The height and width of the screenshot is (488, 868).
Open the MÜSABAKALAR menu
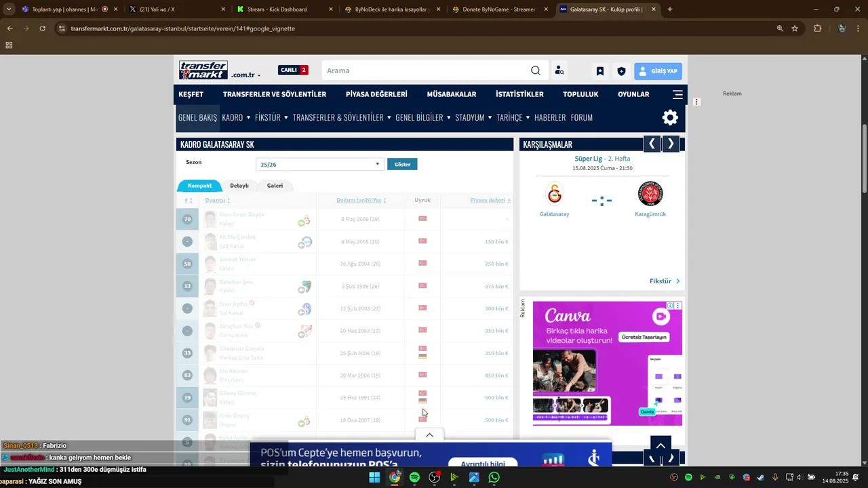coord(452,94)
